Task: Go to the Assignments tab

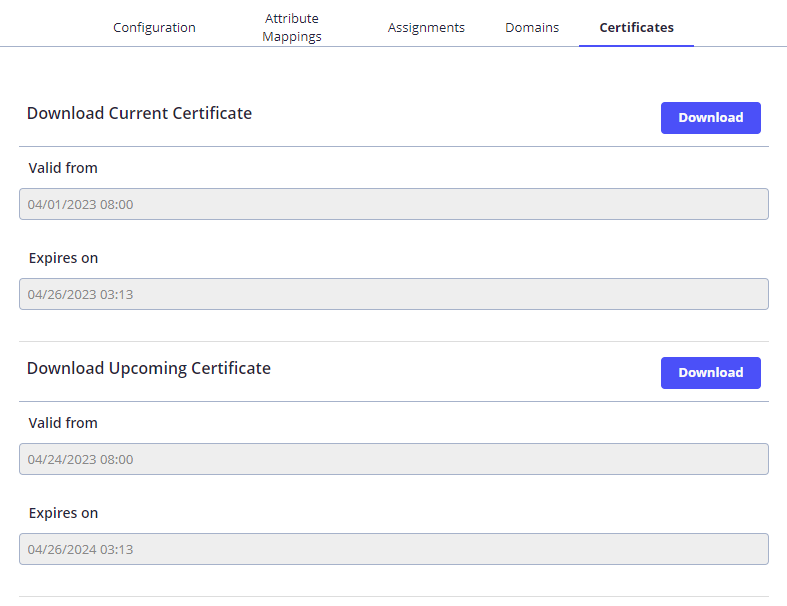Action: click(426, 27)
